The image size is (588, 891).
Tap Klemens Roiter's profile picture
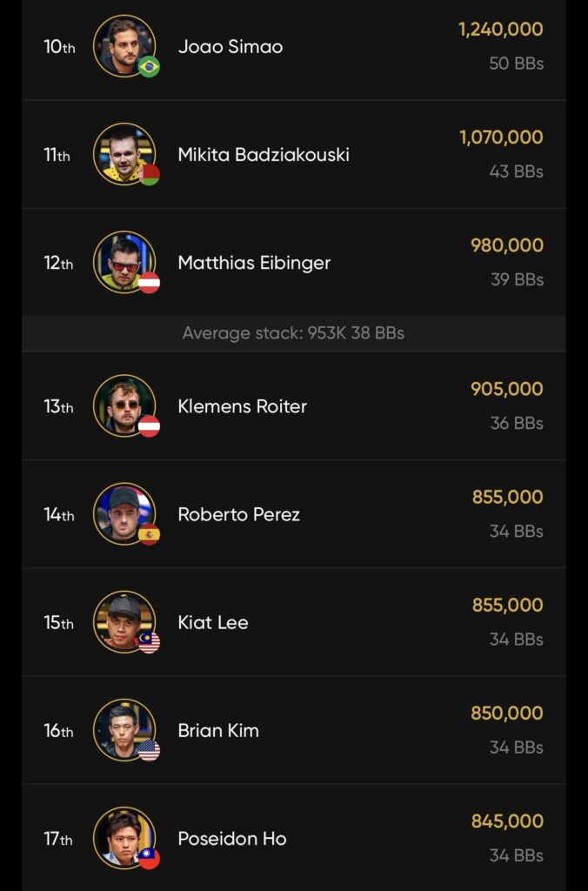point(124,405)
